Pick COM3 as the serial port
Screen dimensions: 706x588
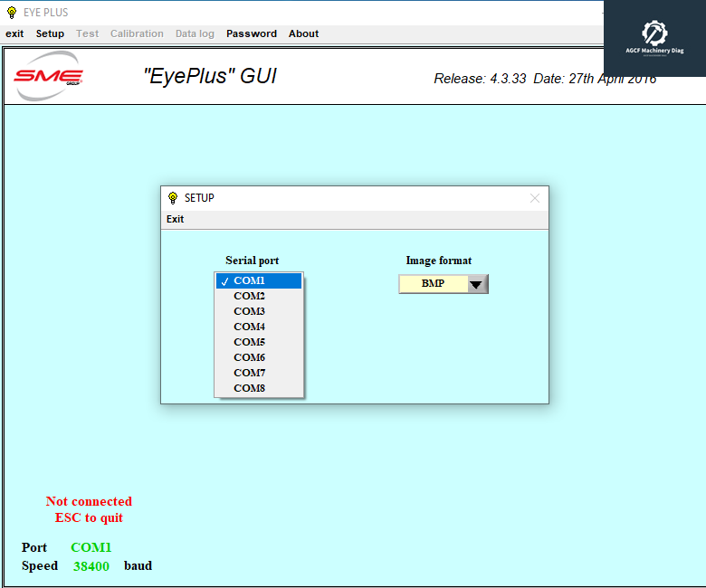(x=250, y=311)
